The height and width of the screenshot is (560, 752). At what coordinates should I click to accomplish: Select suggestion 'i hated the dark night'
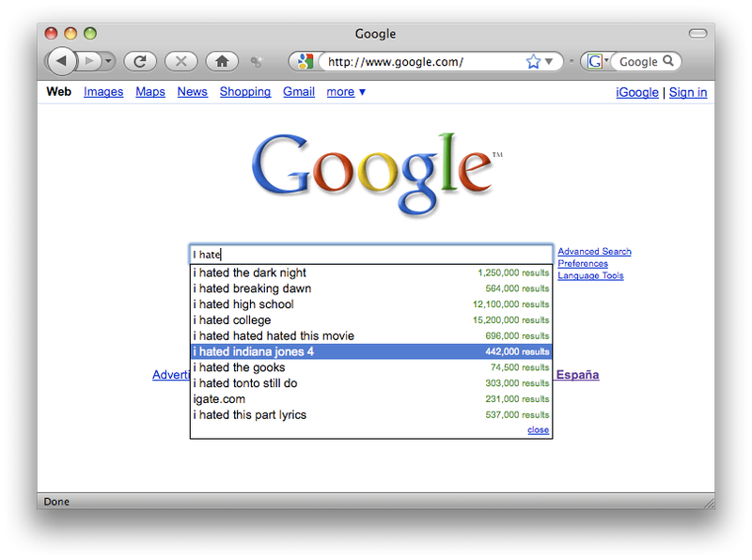point(371,272)
